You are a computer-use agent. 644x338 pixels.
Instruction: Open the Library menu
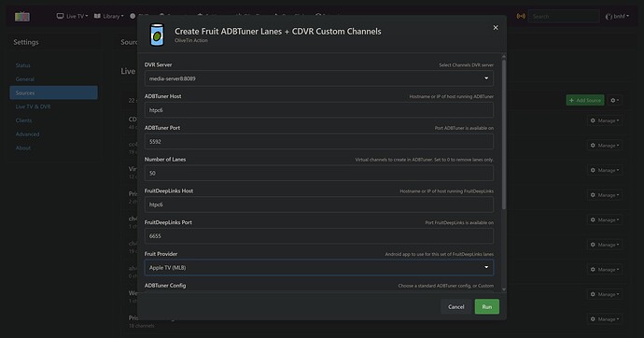pyautogui.click(x=109, y=16)
